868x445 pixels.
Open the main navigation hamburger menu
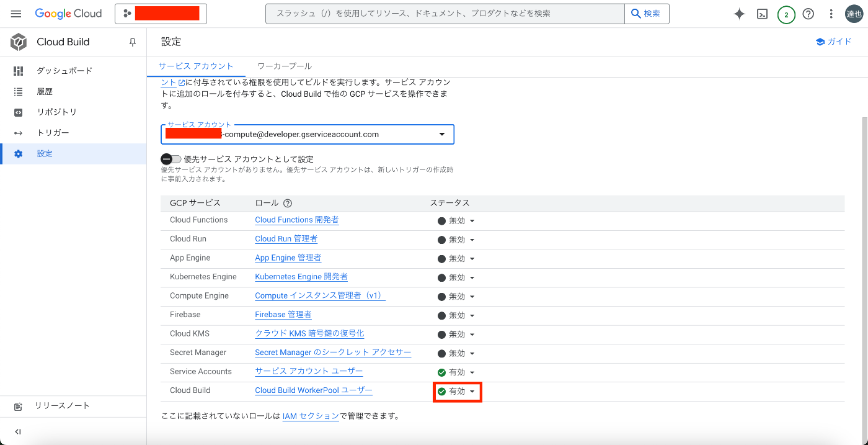[16, 14]
